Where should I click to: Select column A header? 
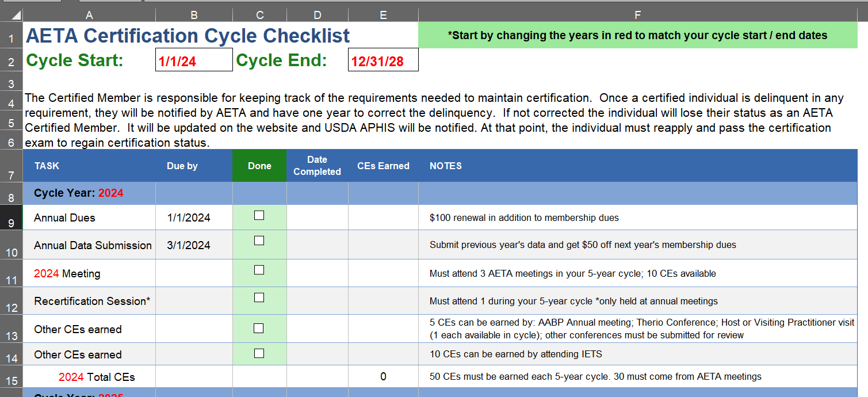[89, 14]
